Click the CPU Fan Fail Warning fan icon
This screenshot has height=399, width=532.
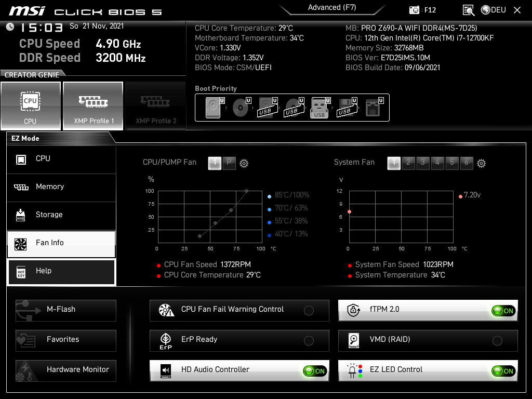click(166, 310)
